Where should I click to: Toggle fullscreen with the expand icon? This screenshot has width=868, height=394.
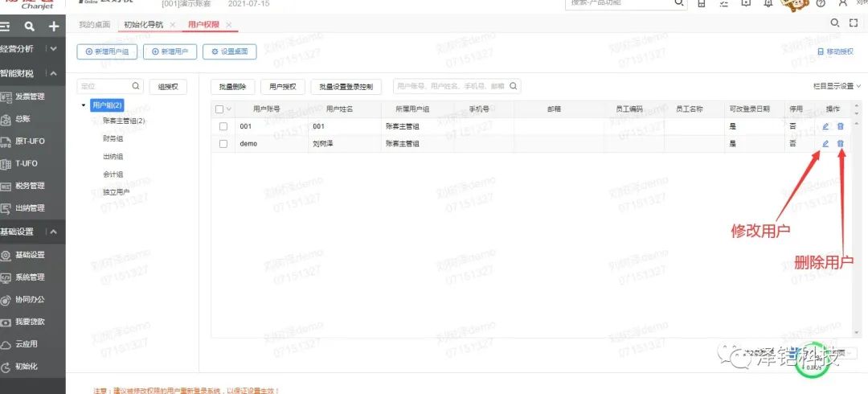click(853, 23)
